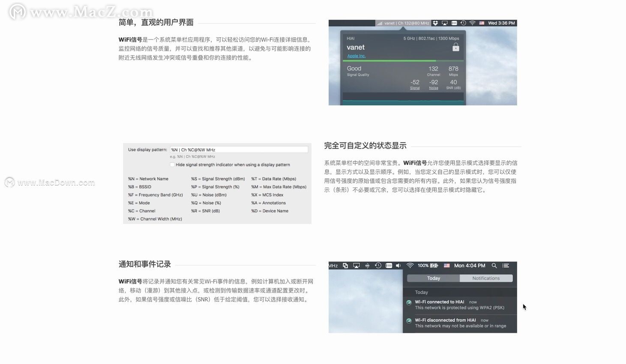This screenshot has height=364, width=626.
Task: Select the Today tab in Notification Center
Action: click(433, 278)
